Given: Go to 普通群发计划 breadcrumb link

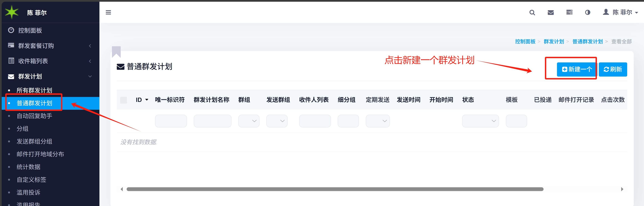Looking at the screenshot, I should click(588, 42).
